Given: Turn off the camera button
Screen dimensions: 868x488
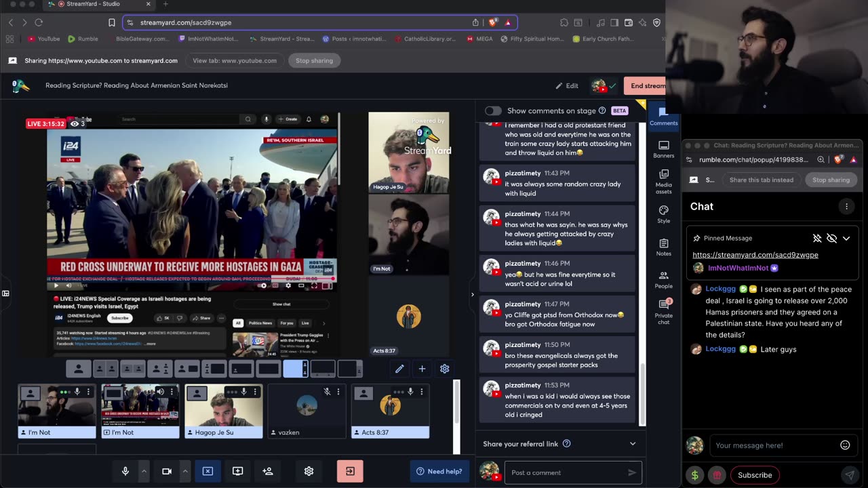Looking at the screenshot, I should tap(167, 471).
